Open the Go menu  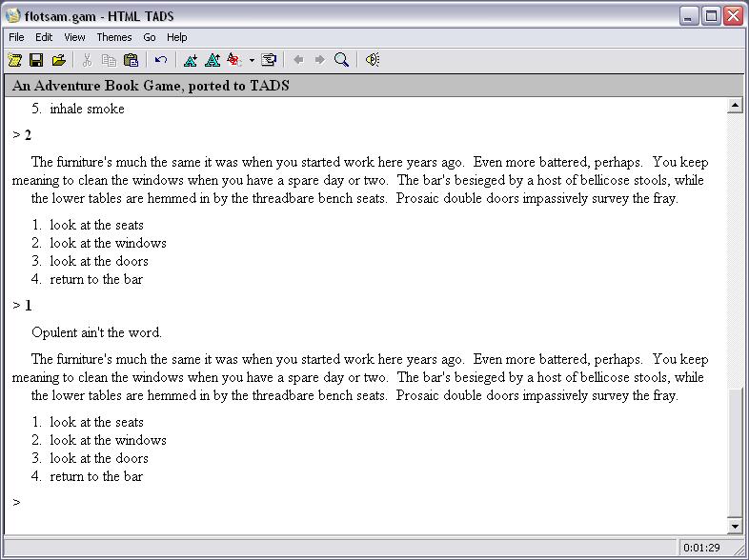150,37
